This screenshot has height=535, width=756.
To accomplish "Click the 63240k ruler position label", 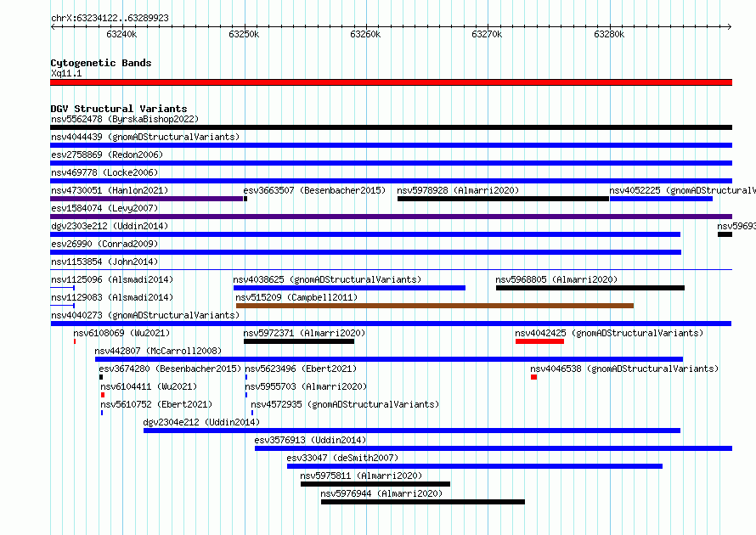I will tap(121, 34).
